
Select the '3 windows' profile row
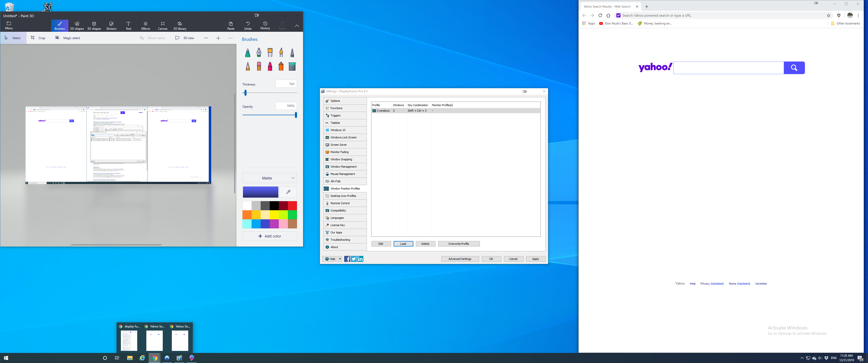coord(383,111)
